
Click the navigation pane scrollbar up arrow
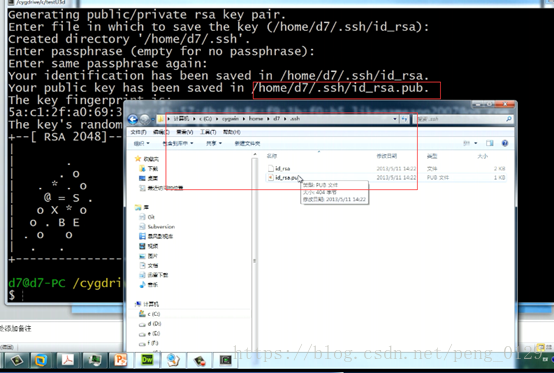[254, 155]
